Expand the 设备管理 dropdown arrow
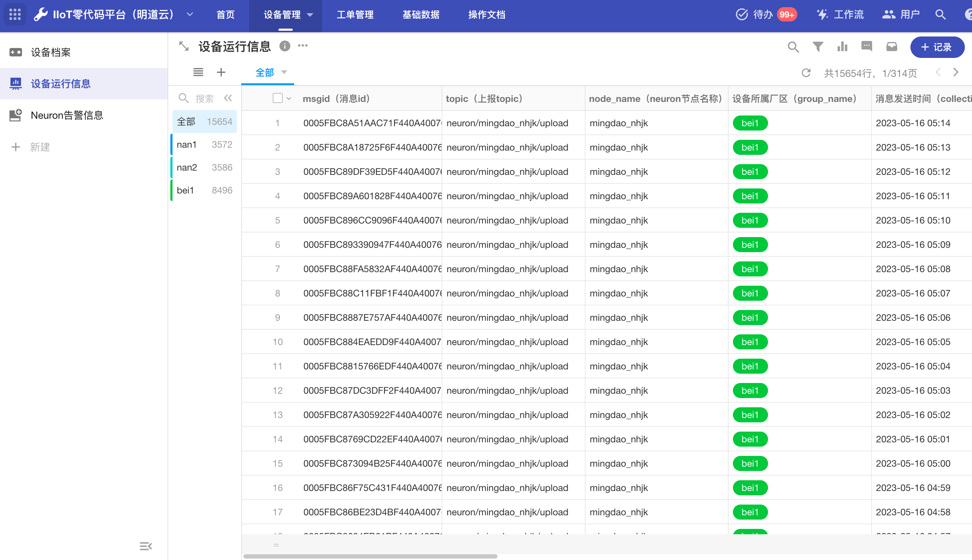The image size is (972, 560). 310,15
